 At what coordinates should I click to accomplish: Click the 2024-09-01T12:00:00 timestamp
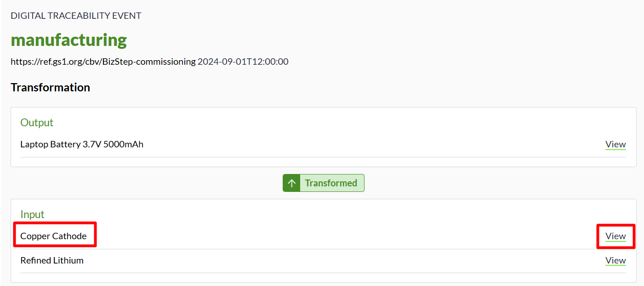[243, 62]
